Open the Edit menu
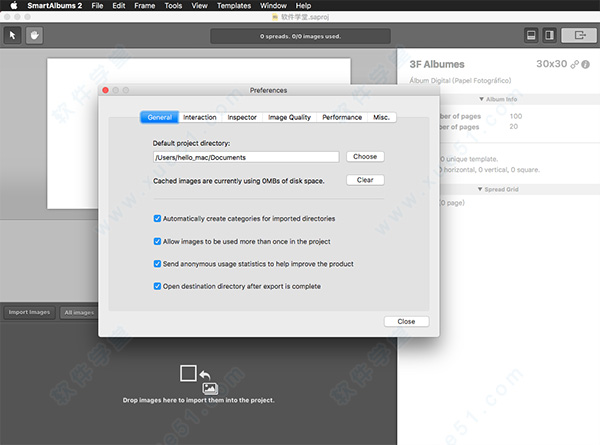This screenshot has height=445, width=600. point(119,5)
